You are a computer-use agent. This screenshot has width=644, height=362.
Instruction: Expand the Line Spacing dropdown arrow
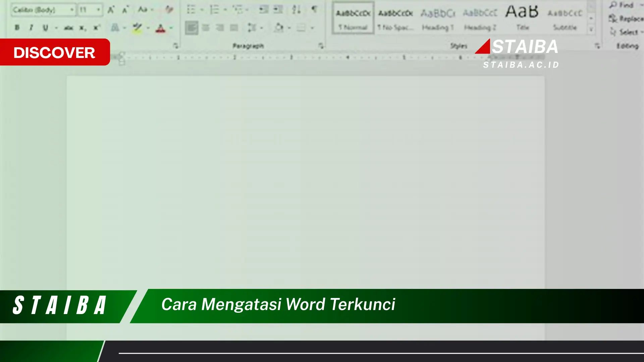click(x=262, y=28)
